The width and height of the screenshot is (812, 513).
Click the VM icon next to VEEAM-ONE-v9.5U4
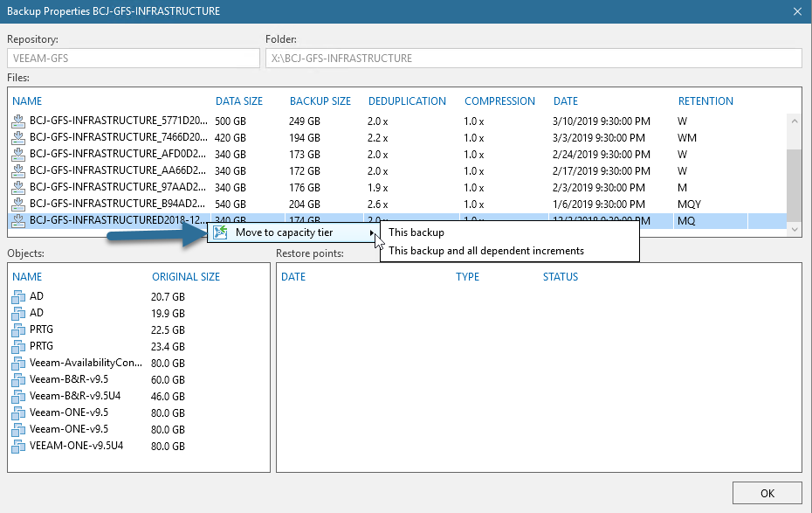point(18,447)
